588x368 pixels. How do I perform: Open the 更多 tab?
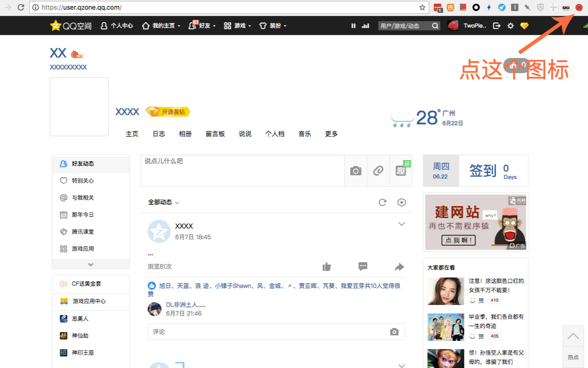click(x=332, y=134)
